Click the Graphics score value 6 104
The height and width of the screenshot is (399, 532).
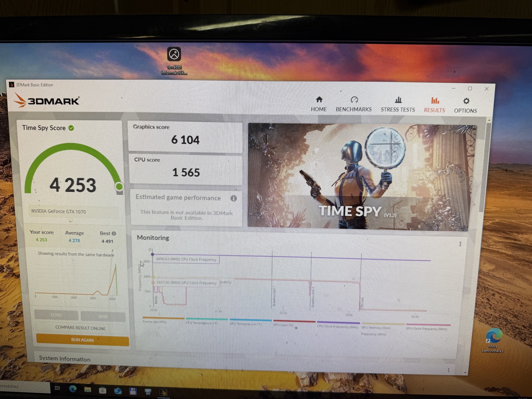pos(185,140)
